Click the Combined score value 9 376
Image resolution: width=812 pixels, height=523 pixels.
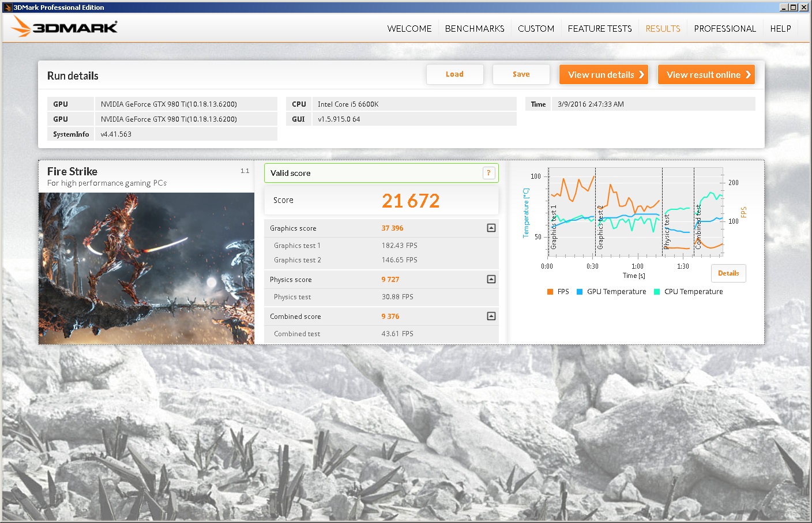point(390,317)
